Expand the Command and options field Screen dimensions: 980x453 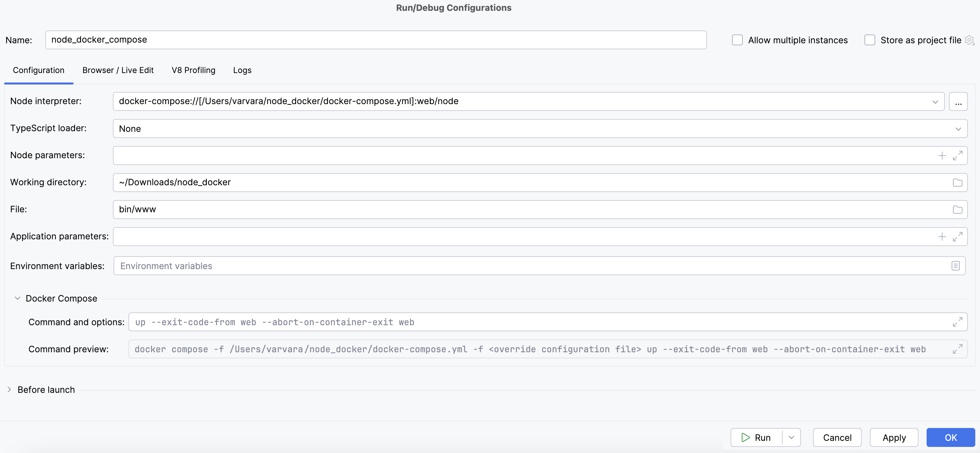coord(958,322)
